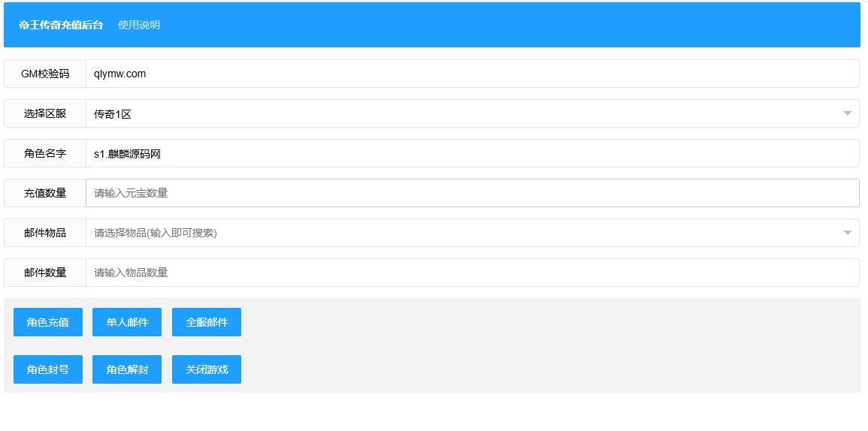The width and height of the screenshot is (868, 431).
Task: Send mail with 单人邮件 button
Action: (127, 322)
